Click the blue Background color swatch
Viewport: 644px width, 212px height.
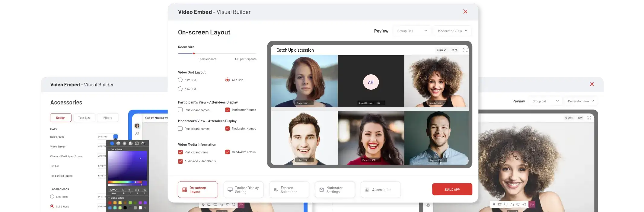[115, 137]
